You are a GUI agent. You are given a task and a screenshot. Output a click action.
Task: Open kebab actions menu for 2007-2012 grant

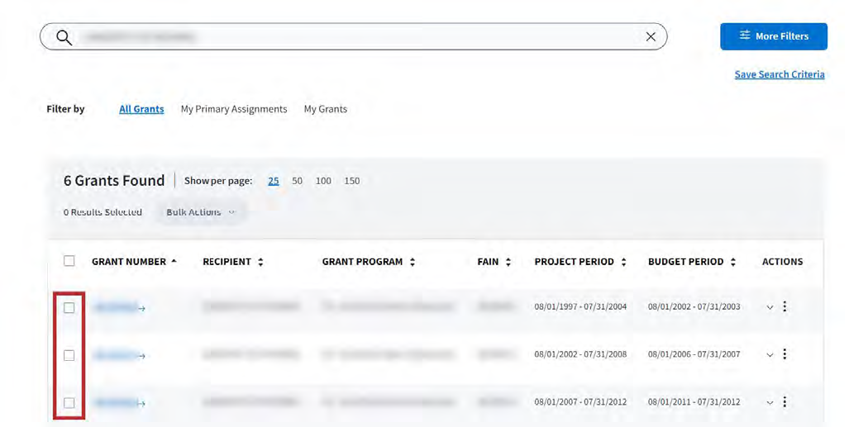(785, 402)
